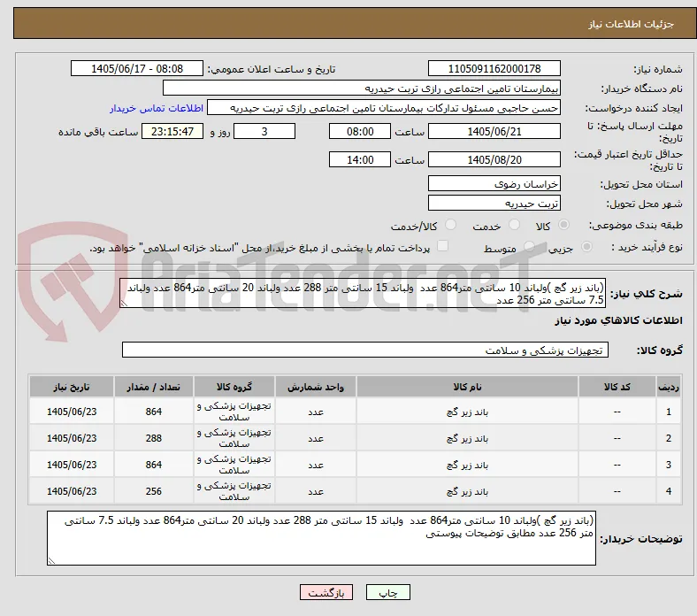Image resolution: width=697 pixels, height=616 pixels.
Task: Click the اطلاعات کالاهای مورد نیاز section heading
Action: point(618,320)
